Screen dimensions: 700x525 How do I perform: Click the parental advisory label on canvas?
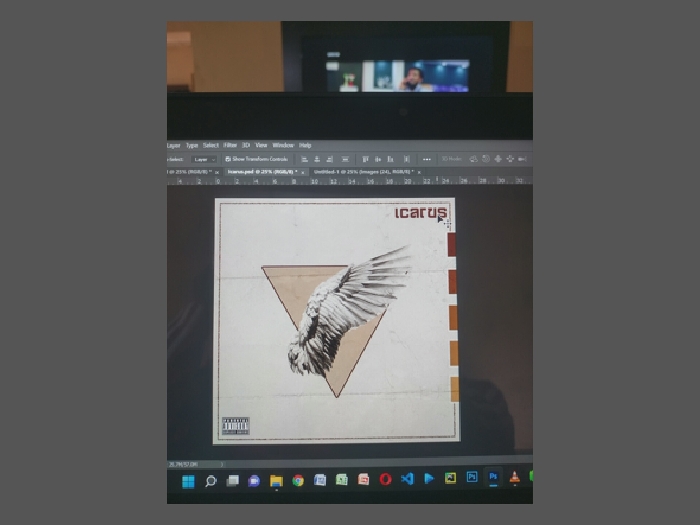point(236,426)
